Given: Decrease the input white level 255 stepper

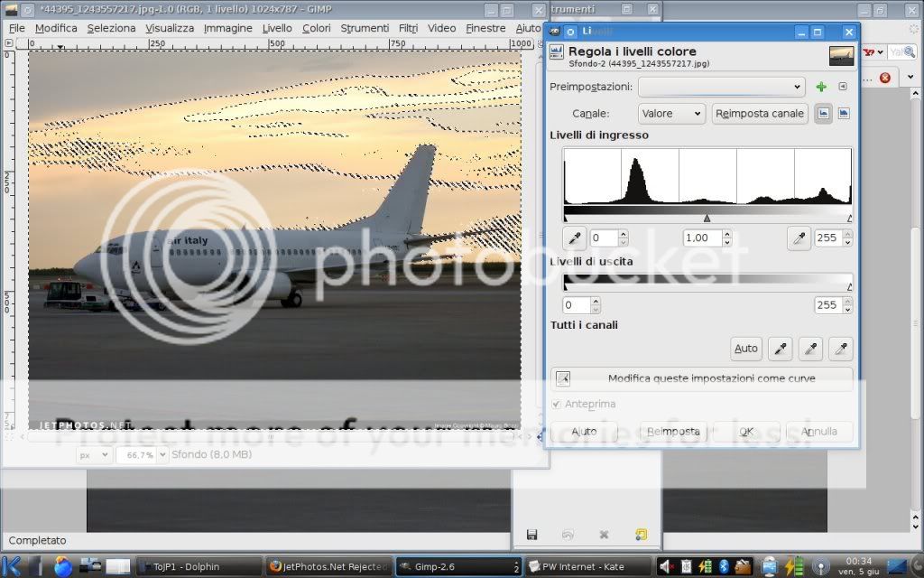Looking at the screenshot, I should tap(847, 242).
